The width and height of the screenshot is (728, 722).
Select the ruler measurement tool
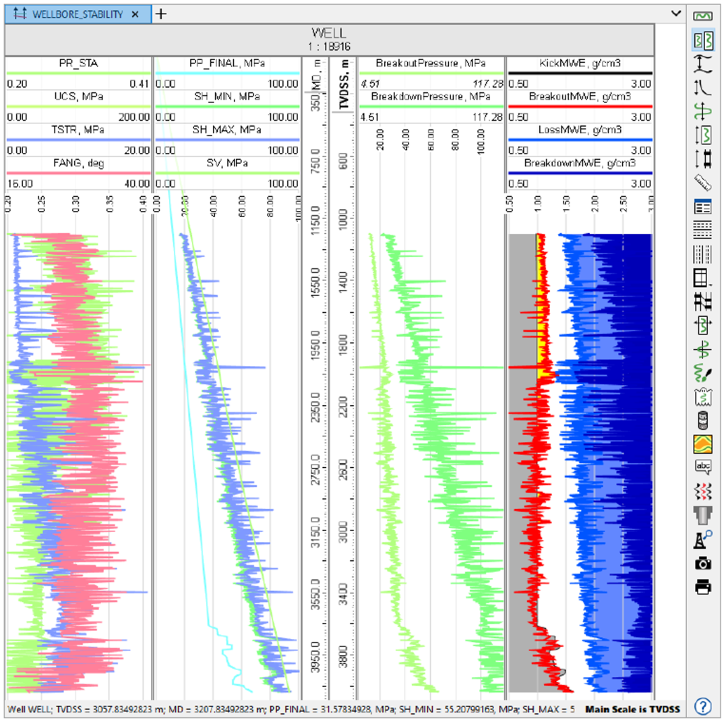[x=702, y=183]
